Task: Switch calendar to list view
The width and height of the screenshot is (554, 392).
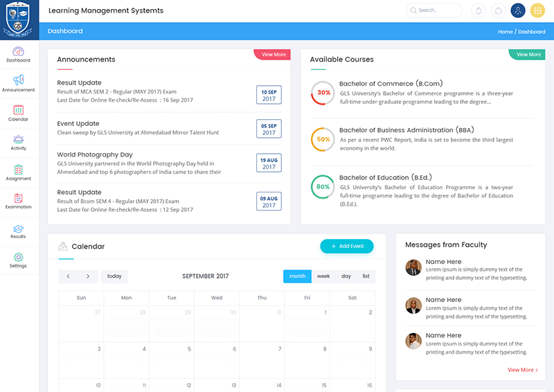Action: tap(366, 276)
